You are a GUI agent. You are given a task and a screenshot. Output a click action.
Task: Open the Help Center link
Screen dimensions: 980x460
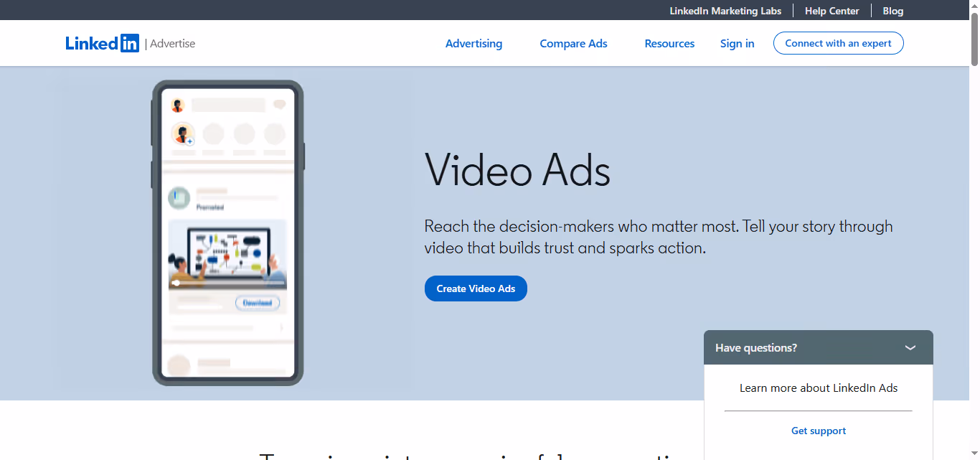click(x=831, y=11)
